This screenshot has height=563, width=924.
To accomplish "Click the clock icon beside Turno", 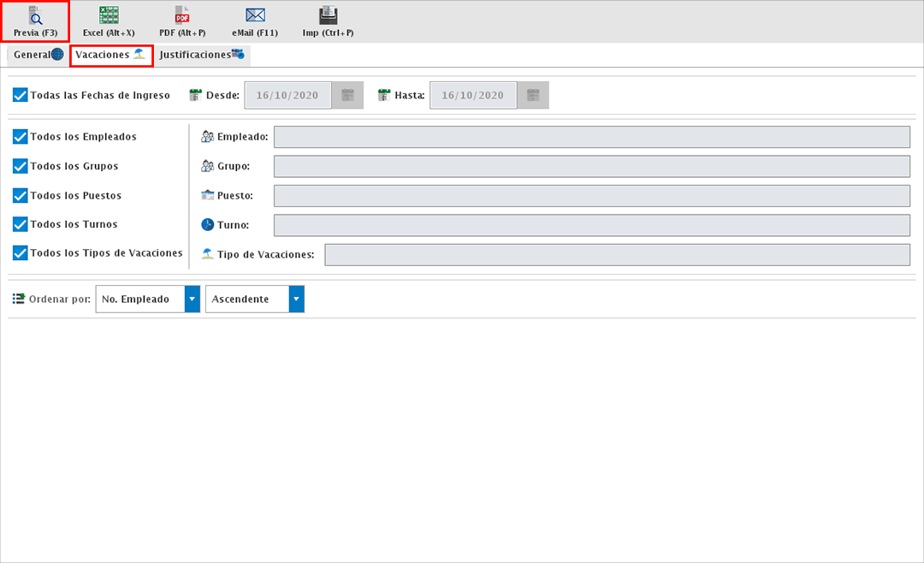I will (x=207, y=225).
